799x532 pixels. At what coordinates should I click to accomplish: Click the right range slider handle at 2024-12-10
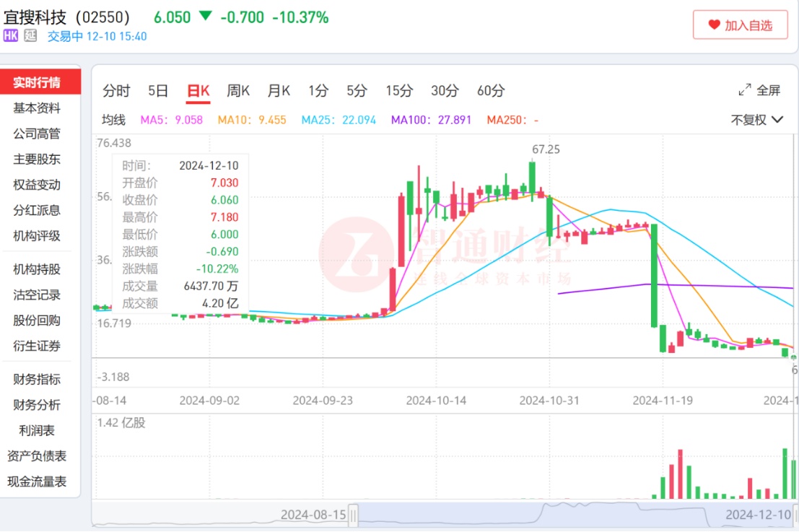tap(796, 515)
